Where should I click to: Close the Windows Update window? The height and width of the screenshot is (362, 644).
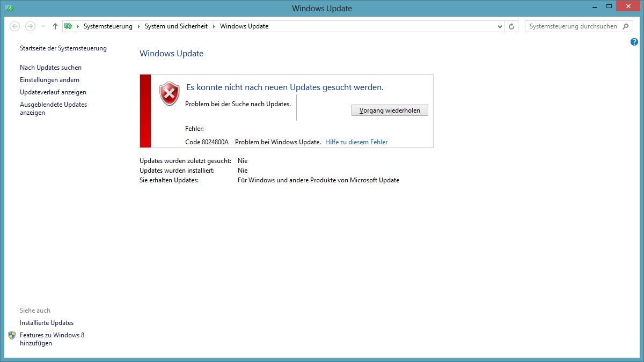point(628,6)
